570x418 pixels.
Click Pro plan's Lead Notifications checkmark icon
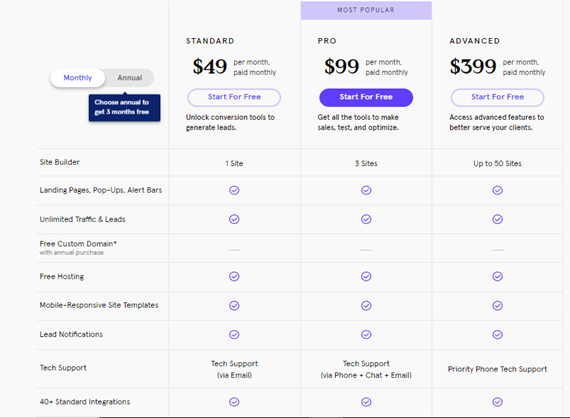[x=366, y=334]
